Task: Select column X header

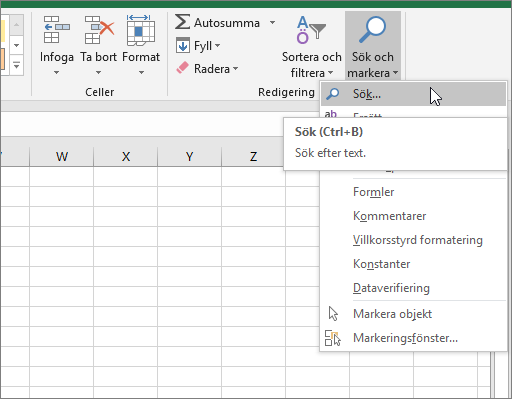Action: click(x=126, y=156)
